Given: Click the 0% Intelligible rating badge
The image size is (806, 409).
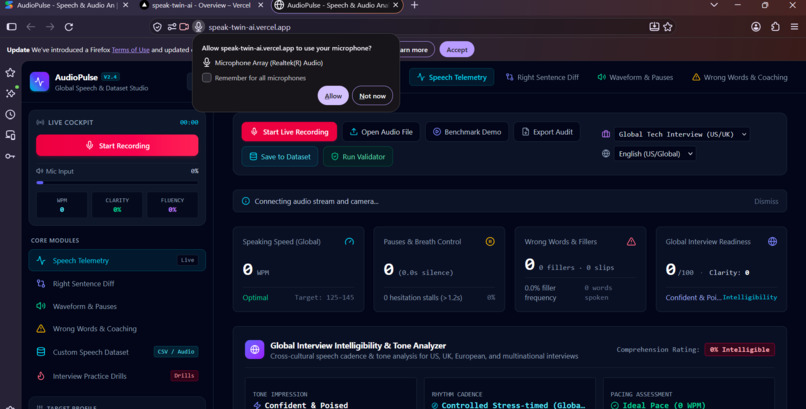Looking at the screenshot, I should (739, 349).
